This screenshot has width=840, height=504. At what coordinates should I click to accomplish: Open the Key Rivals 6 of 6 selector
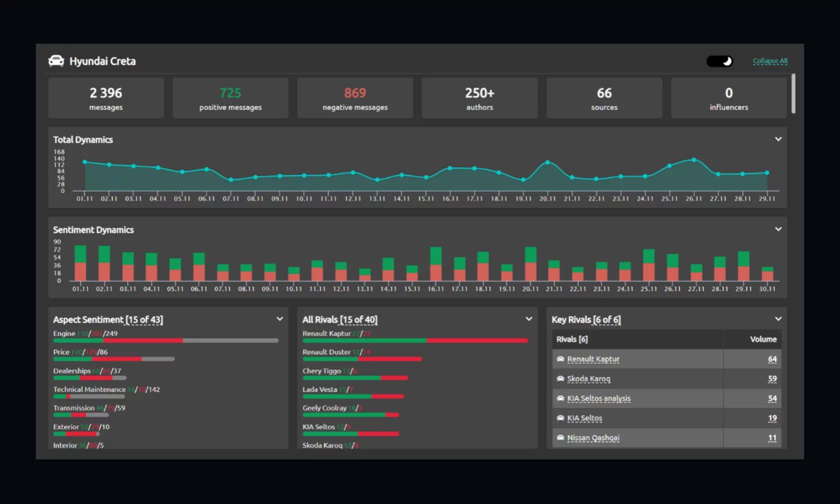coord(606,319)
